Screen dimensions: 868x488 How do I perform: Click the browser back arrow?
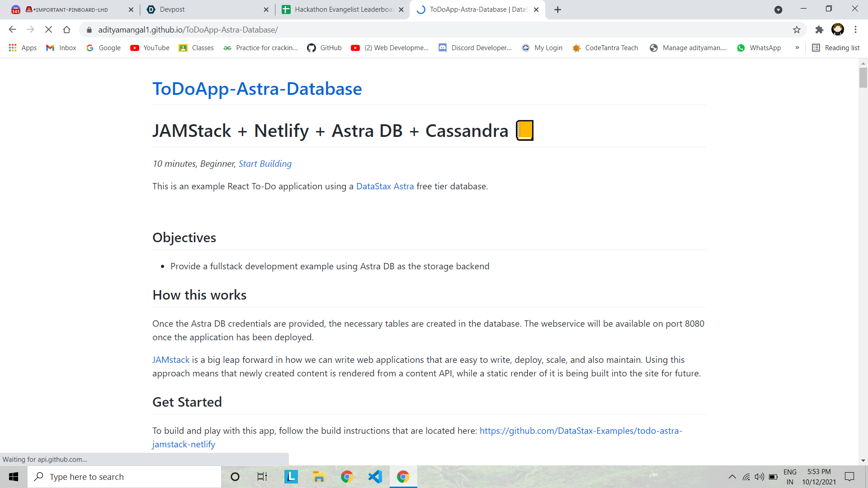(13, 30)
